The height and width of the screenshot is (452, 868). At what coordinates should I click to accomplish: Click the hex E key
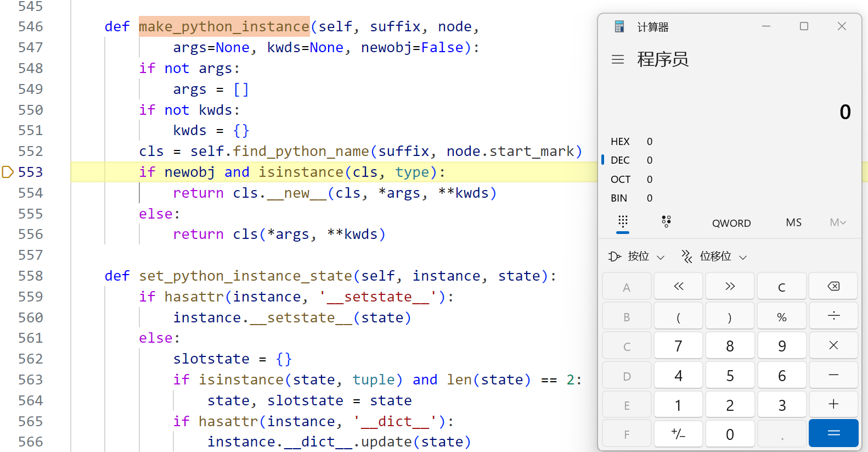tap(627, 405)
